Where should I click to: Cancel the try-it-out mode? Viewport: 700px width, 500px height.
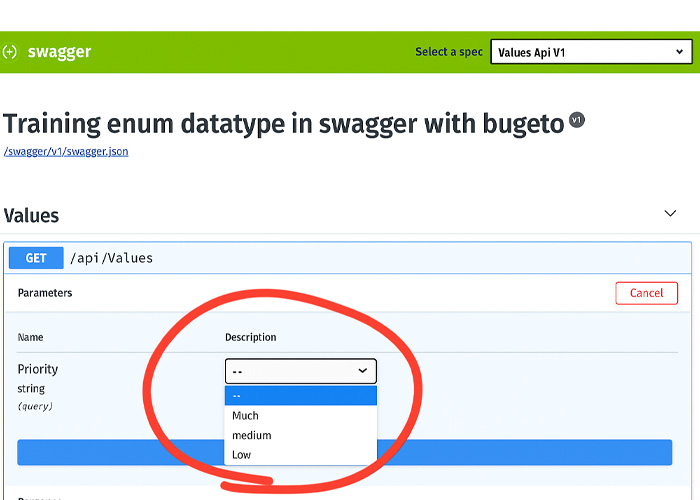click(x=646, y=293)
